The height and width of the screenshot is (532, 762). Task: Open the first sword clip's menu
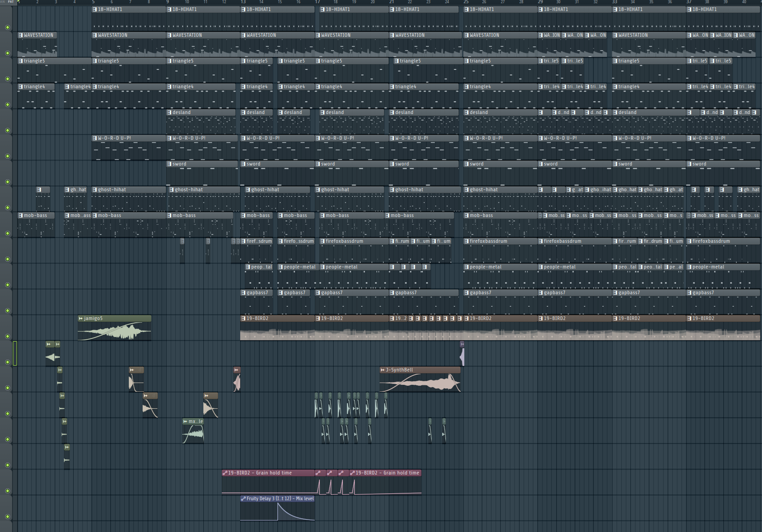[169, 164]
